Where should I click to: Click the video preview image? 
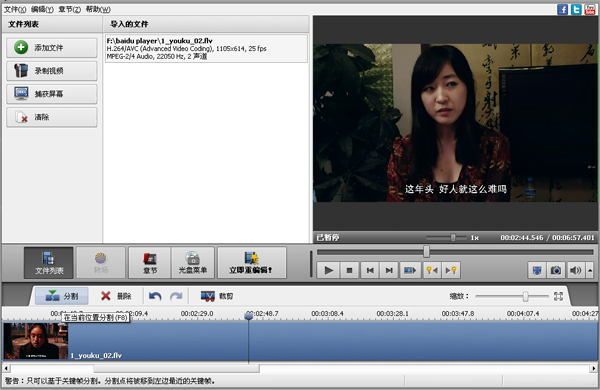coord(456,123)
